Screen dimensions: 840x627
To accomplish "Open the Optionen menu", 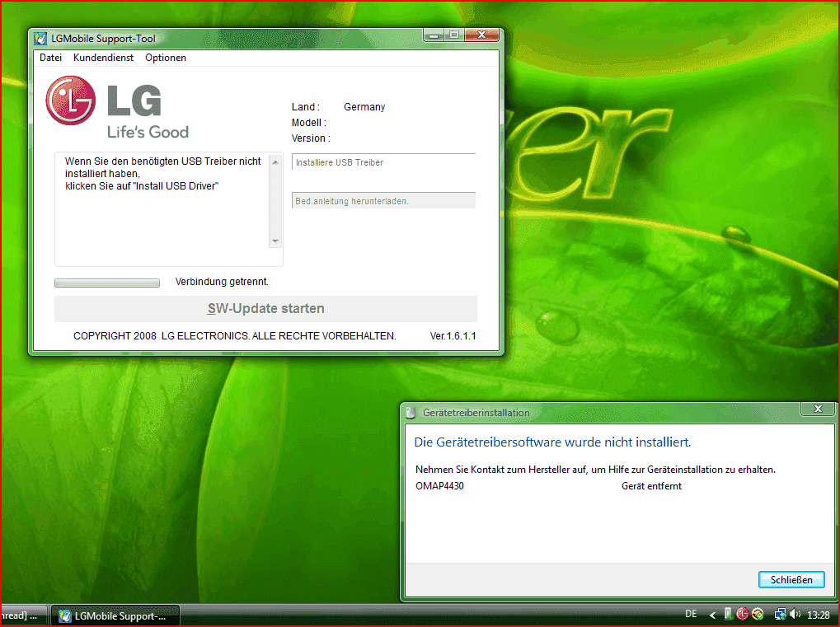I will 166,58.
